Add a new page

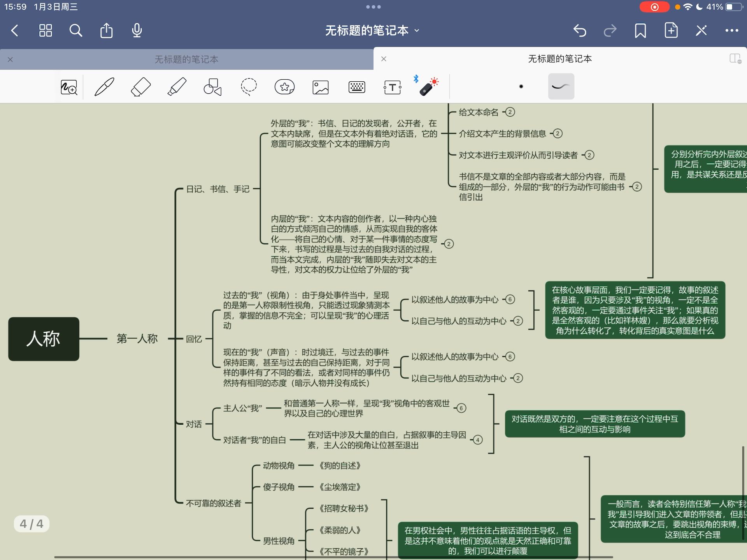671,30
